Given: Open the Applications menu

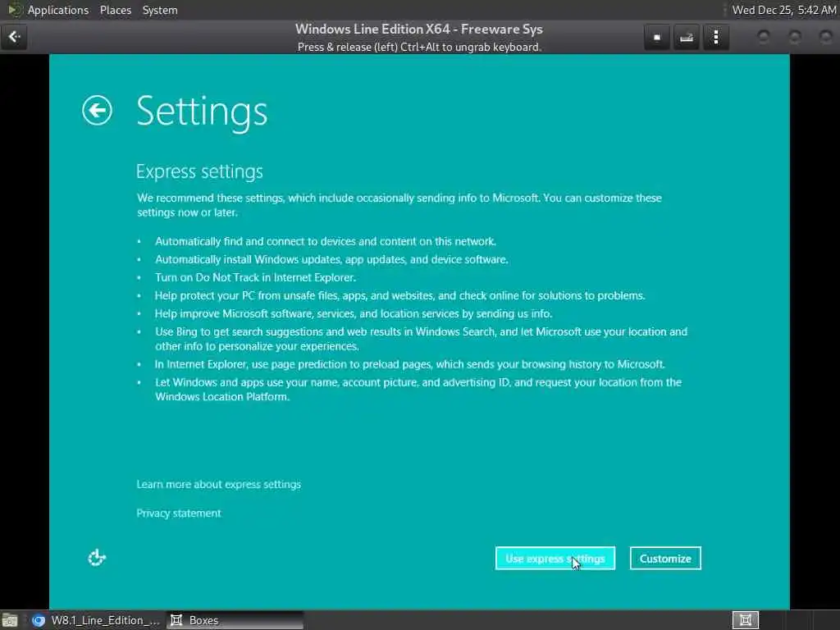Looking at the screenshot, I should point(58,10).
